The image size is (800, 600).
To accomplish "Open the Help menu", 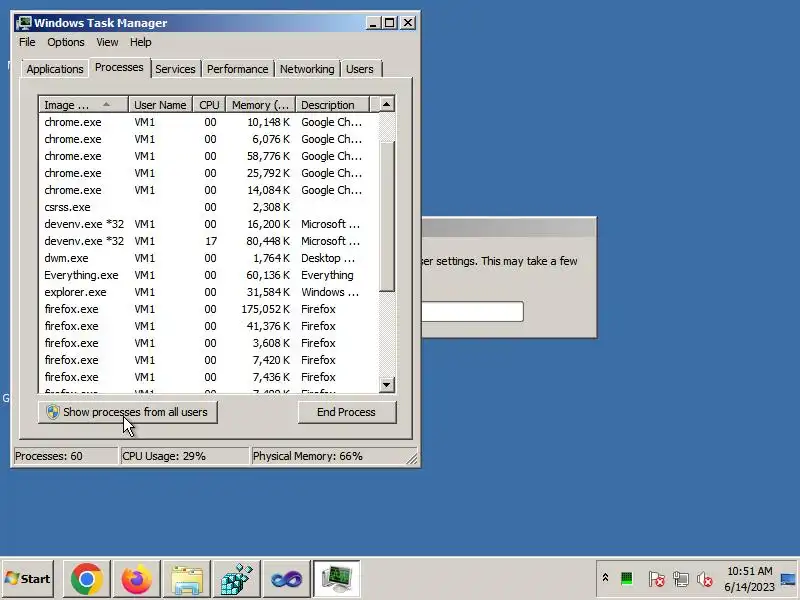I will [140, 42].
